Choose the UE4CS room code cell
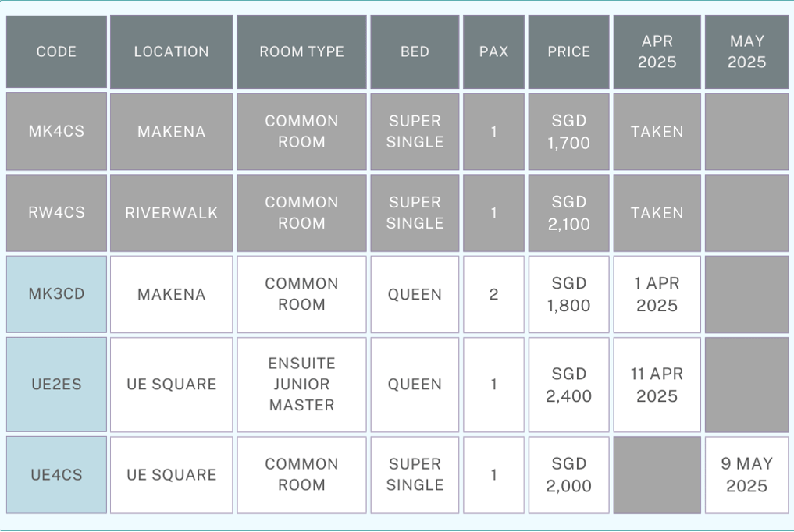The height and width of the screenshot is (532, 794). click(x=56, y=475)
